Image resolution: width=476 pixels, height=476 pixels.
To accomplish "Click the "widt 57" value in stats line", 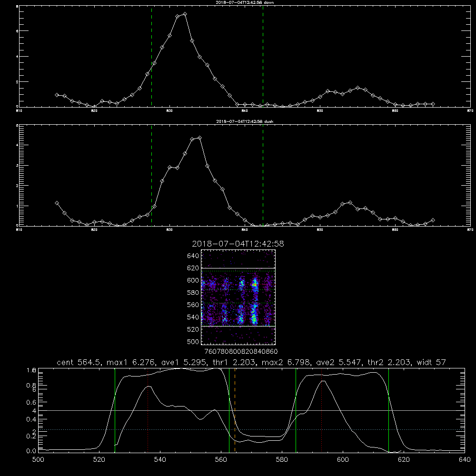I will point(431,362).
